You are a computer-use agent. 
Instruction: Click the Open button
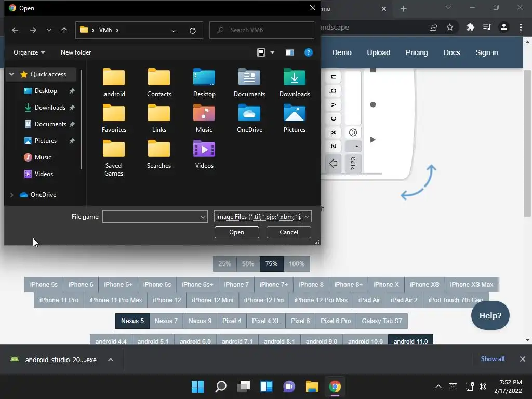(237, 232)
